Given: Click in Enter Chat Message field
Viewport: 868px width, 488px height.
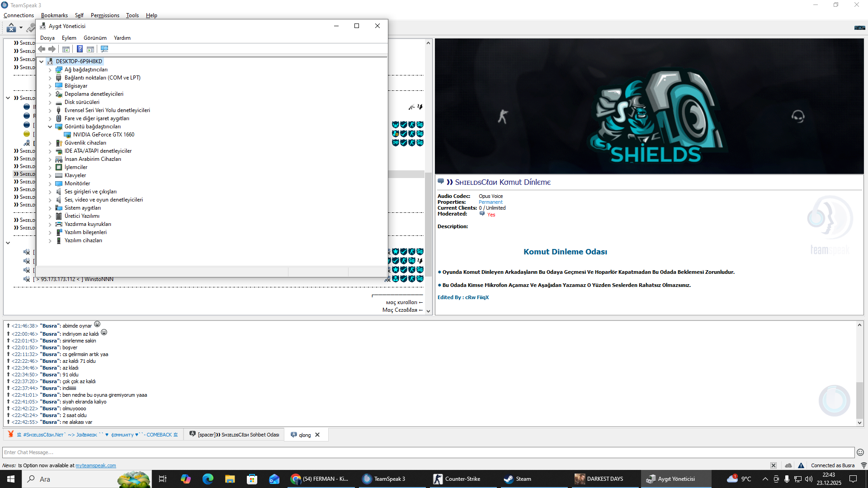Looking at the screenshot, I should 429,452.
